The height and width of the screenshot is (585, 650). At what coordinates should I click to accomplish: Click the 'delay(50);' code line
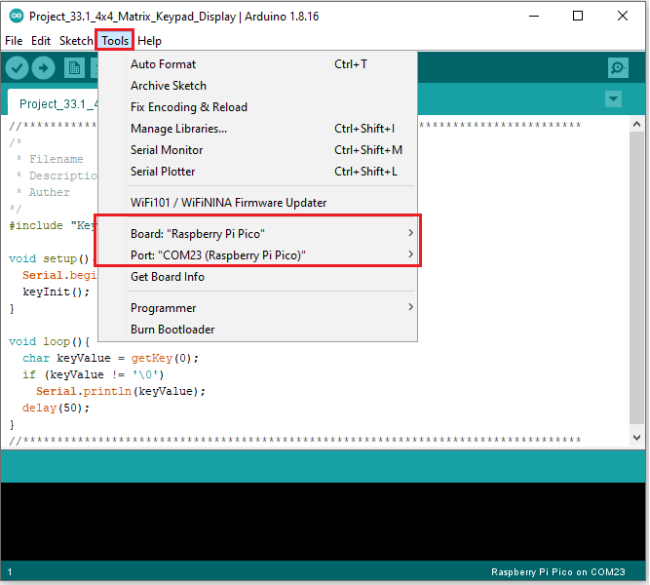click(56, 408)
